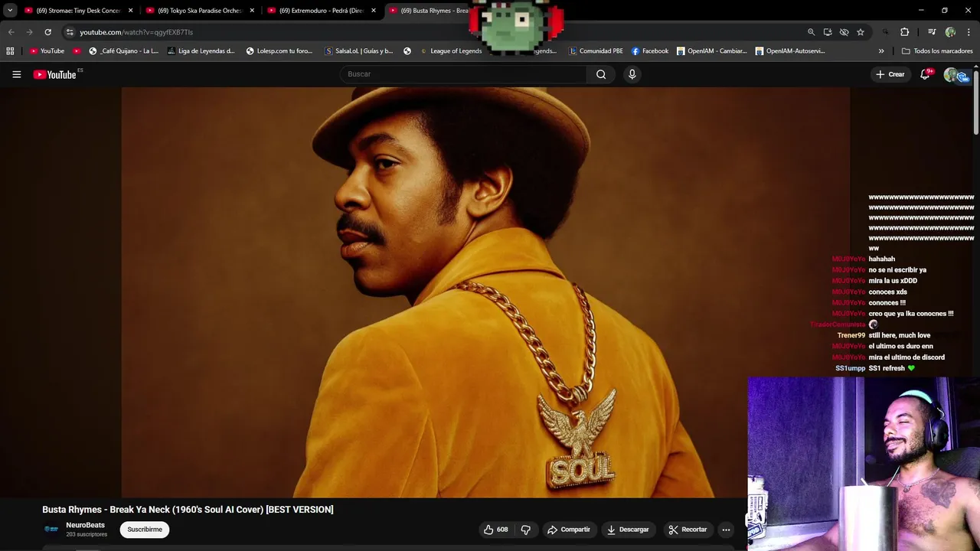This screenshot has width=980, height=551.
Task: Open the Liga de Leyendas bookmark
Action: (x=201, y=51)
